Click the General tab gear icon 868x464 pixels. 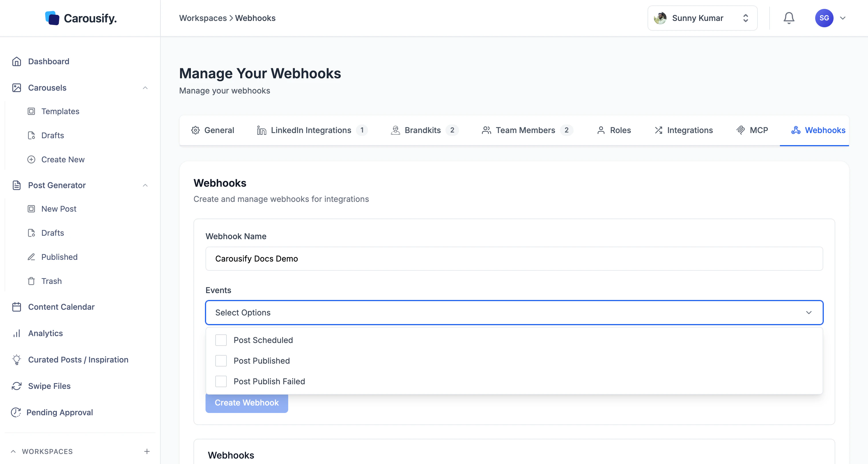[x=195, y=130]
